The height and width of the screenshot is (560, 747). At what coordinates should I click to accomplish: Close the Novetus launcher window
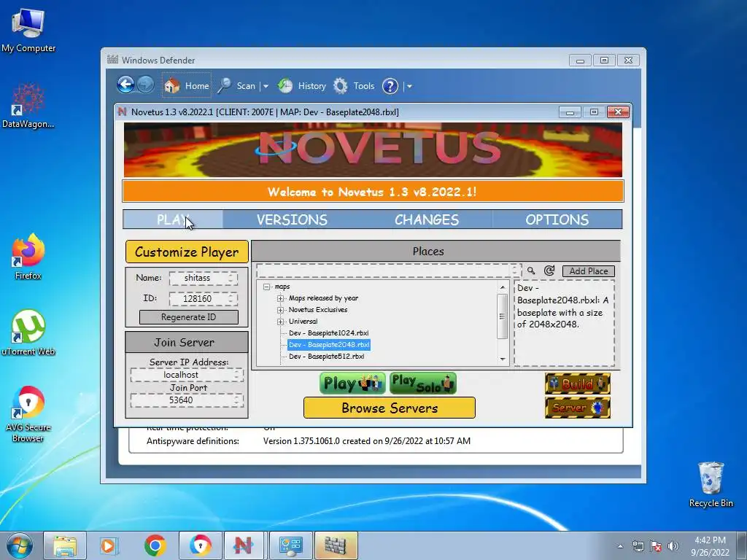pyautogui.click(x=618, y=112)
